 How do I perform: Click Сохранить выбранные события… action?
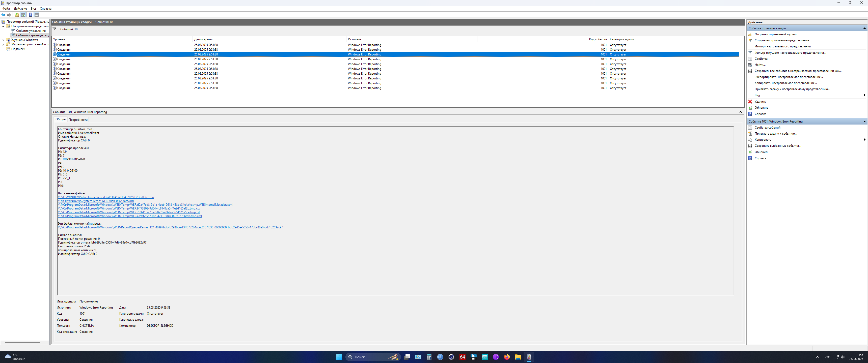click(778, 146)
